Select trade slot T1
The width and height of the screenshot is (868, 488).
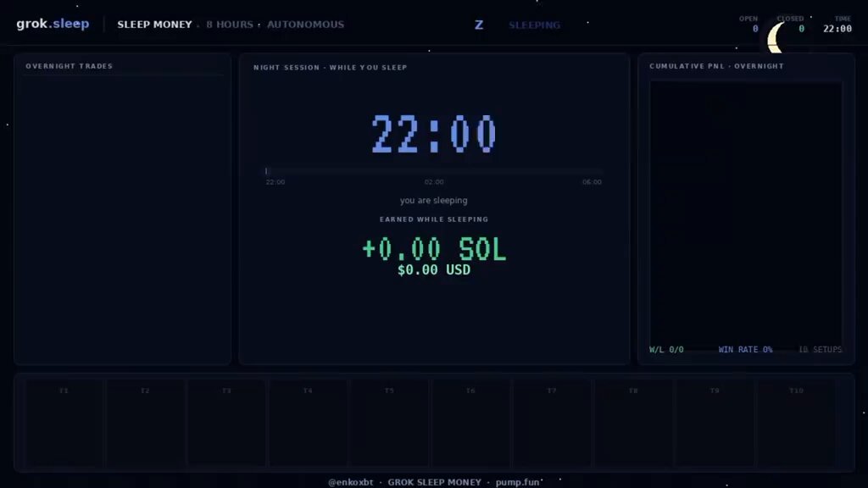pos(64,423)
